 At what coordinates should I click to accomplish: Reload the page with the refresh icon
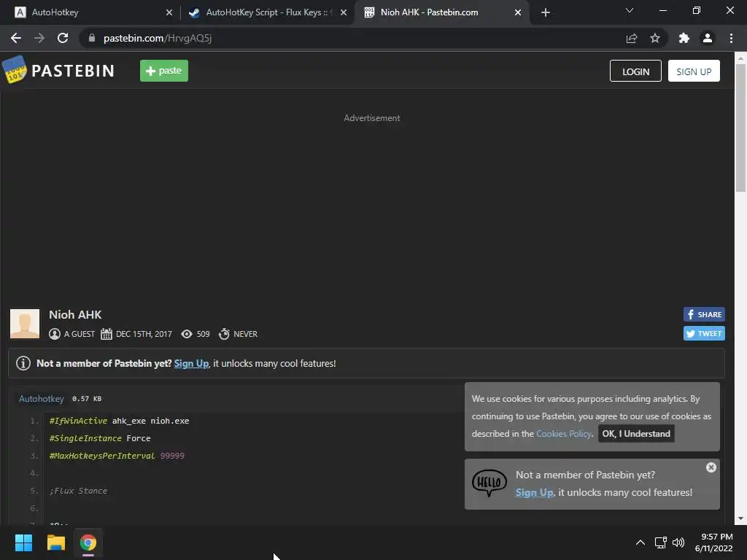pos(63,38)
